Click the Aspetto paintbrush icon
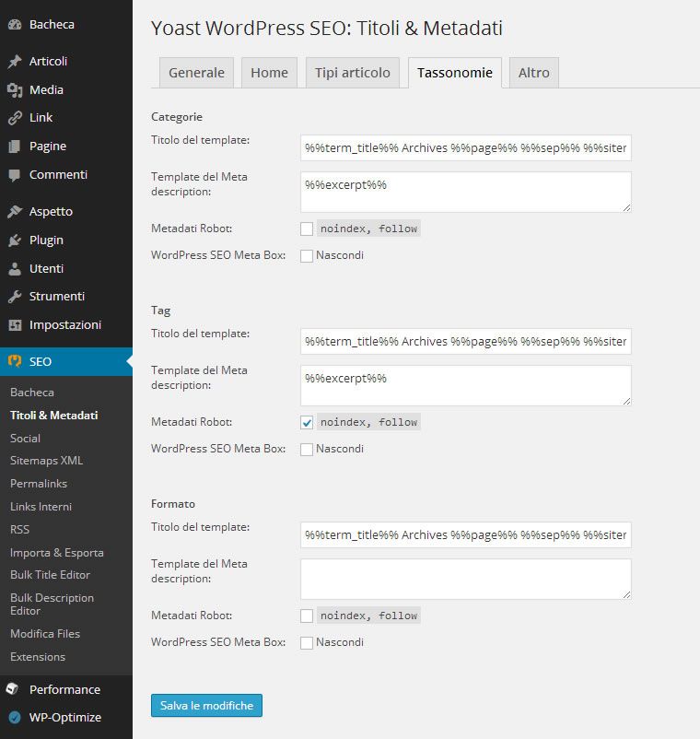The width and height of the screenshot is (700, 739). [15, 212]
